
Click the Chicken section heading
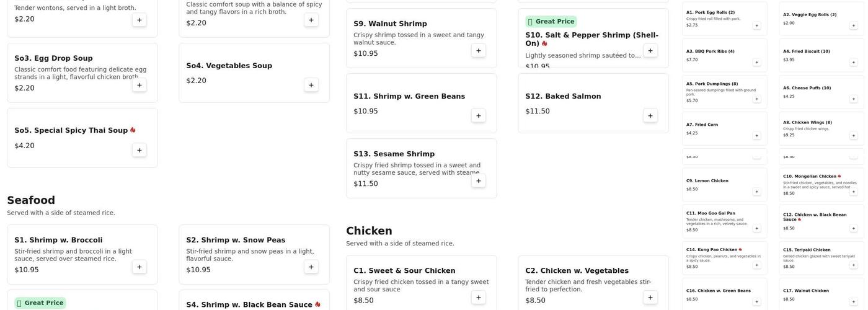pos(369,231)
